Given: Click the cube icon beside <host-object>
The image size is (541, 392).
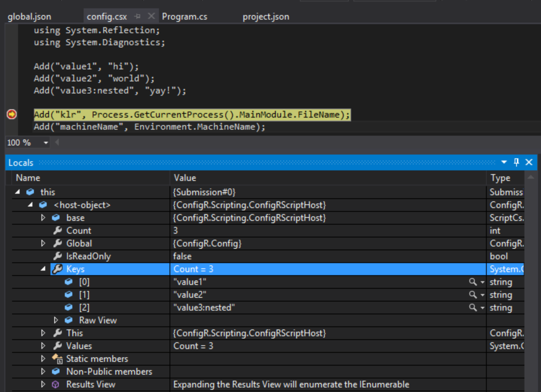Looking at the screenshot, I should pos(43,205).
